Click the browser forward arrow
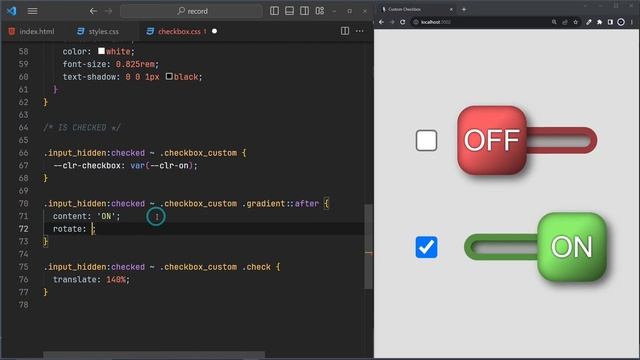 pyautogui.click(x=392, y=22)
